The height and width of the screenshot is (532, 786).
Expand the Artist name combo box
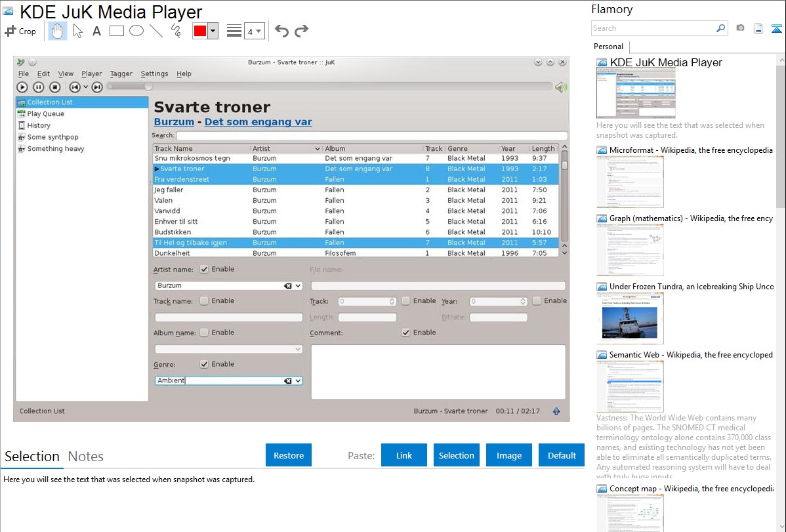click(x=299, y=286)
